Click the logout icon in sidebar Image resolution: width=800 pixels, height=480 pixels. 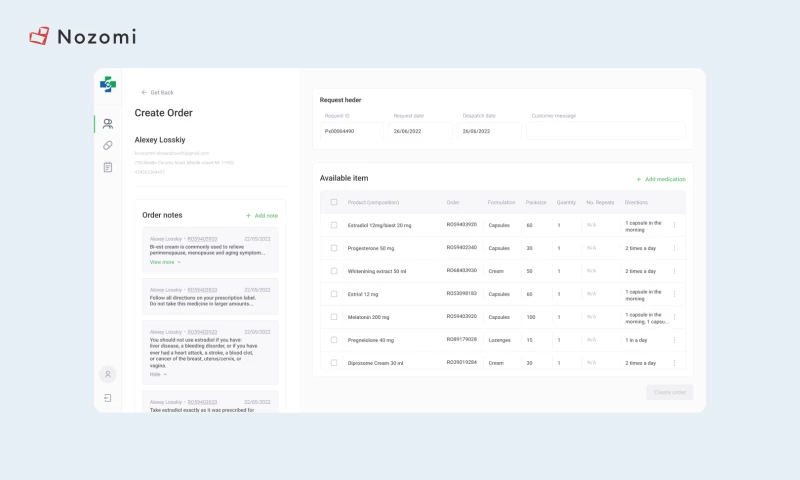[x=108, y=398]
